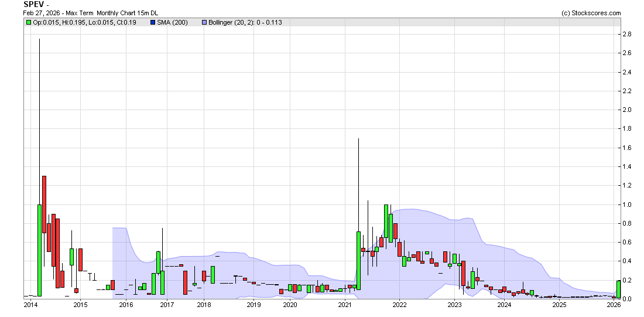Image resolution: width=644 pixels, height=317 pixels.
Task: Click the 1.8 price axis label
Action: pos(627,129)
